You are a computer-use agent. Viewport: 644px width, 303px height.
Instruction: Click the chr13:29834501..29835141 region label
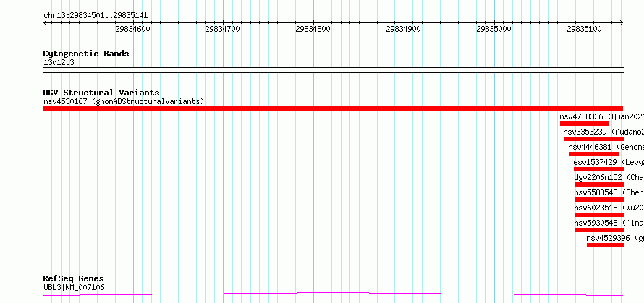click(x=96, y=16)
